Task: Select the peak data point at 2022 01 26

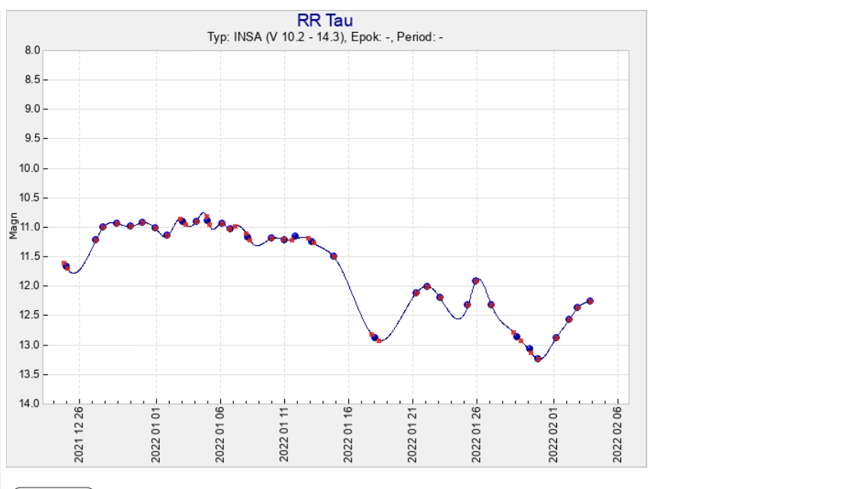Action: click(x=475, y=281)
